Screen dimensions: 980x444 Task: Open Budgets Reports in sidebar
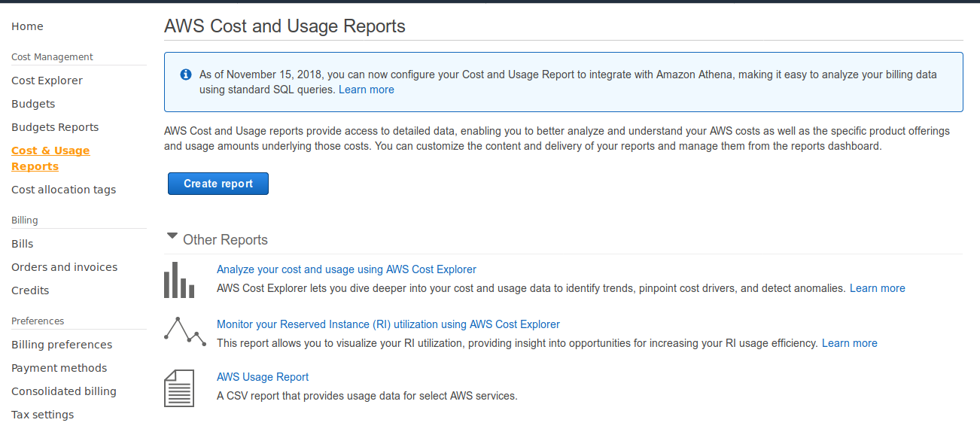coord(55,127)
